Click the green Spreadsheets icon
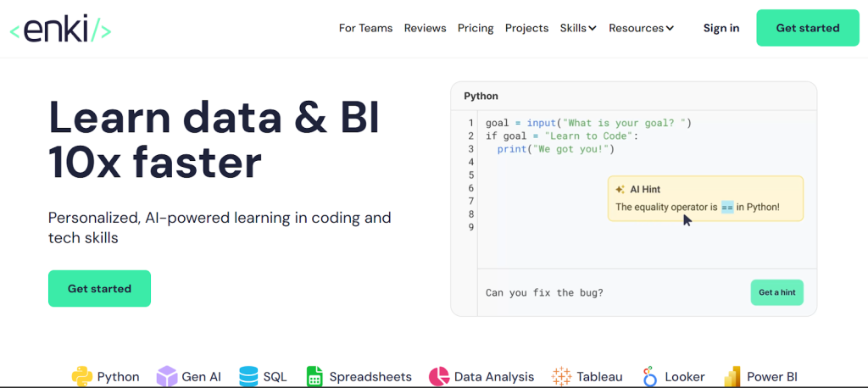Viewport: 868px width, 388px height. point(314,376)
